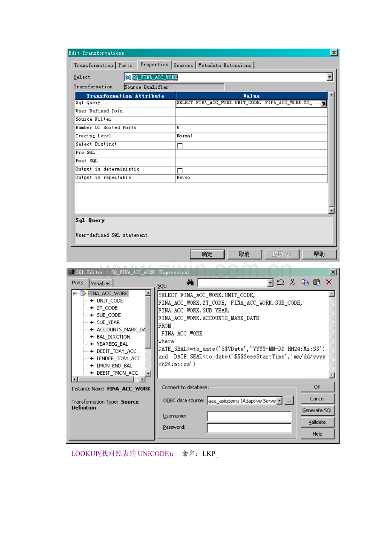Click the 取消 button
This screenshot has height=555, width=392.
[x=244, y=254]
